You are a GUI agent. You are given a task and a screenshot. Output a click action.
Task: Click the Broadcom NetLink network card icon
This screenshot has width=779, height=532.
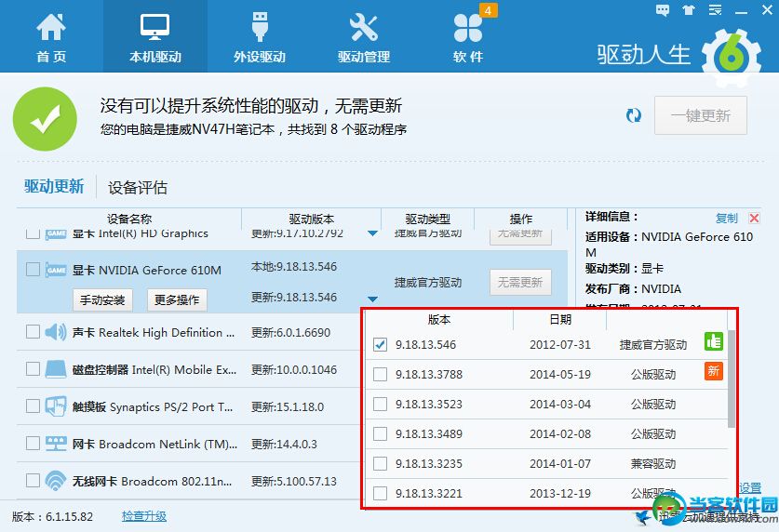click(56, 443)
